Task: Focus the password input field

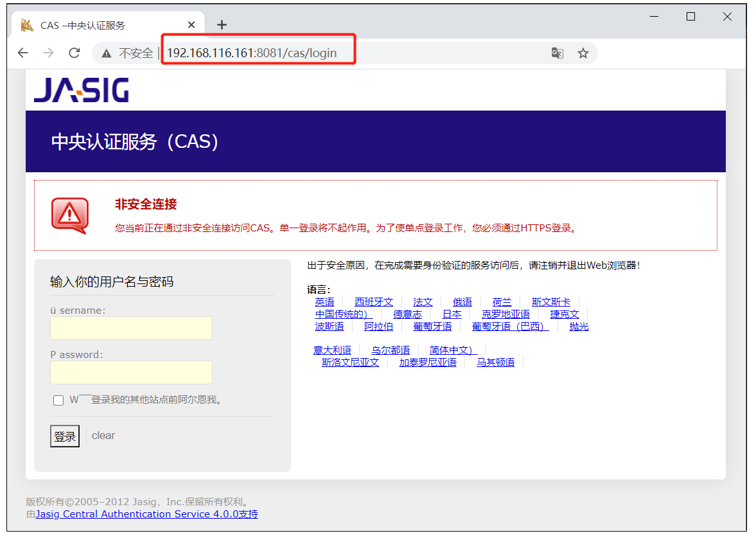Action: tap(131, 373)
